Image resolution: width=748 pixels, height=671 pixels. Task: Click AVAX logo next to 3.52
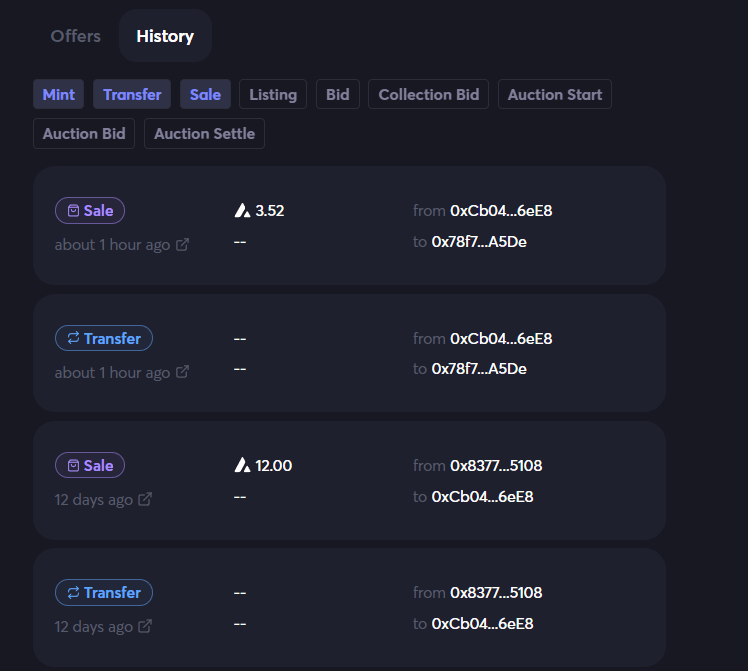tap(242, 210)
